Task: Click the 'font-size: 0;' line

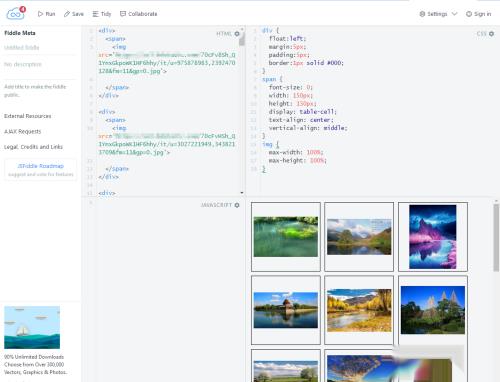Action: (290, 87)
